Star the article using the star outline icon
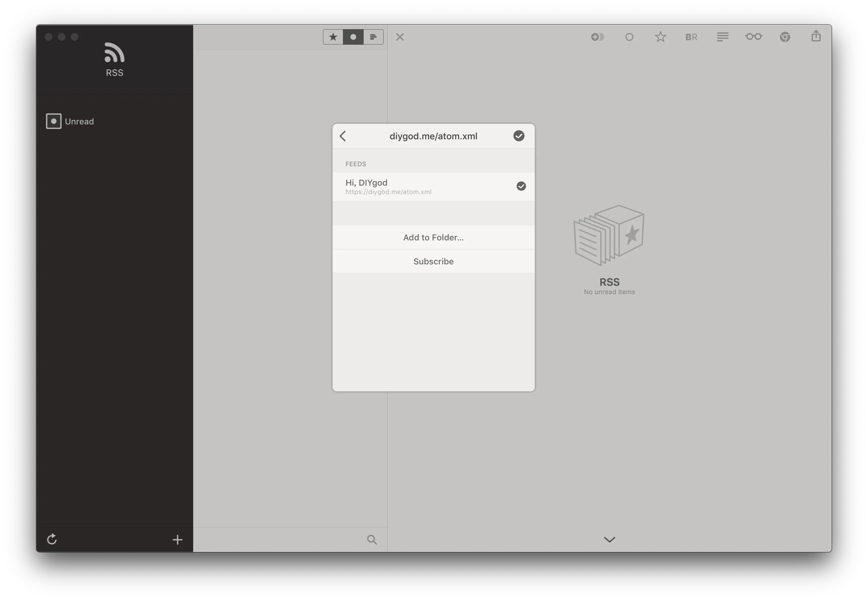Image resolution: width=868 pixels, height=600 pixels. pos(661,37)
